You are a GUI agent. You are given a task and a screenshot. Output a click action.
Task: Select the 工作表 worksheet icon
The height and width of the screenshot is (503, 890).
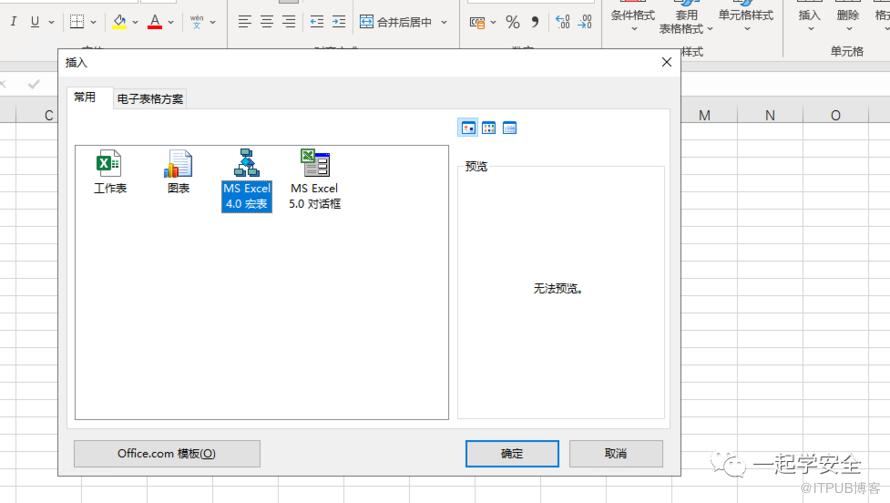tap(110, 172)
